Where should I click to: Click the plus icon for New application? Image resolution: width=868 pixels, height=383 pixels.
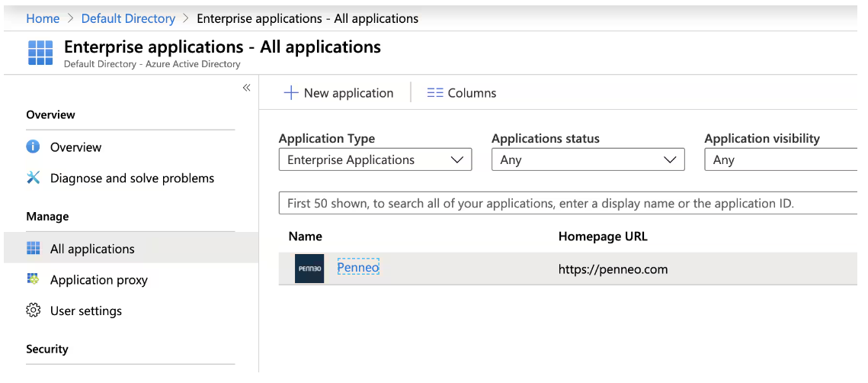291,92
